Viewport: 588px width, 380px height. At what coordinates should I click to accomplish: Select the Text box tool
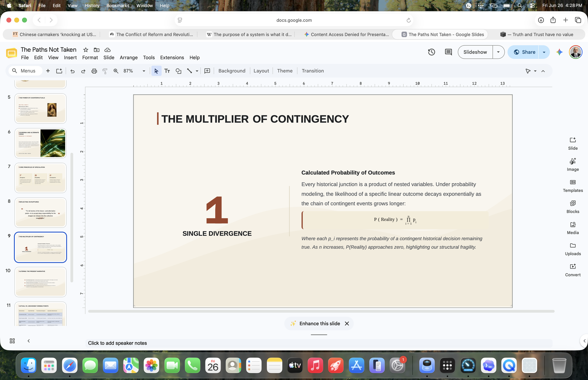pyautogui.click(x=167, y=71)
